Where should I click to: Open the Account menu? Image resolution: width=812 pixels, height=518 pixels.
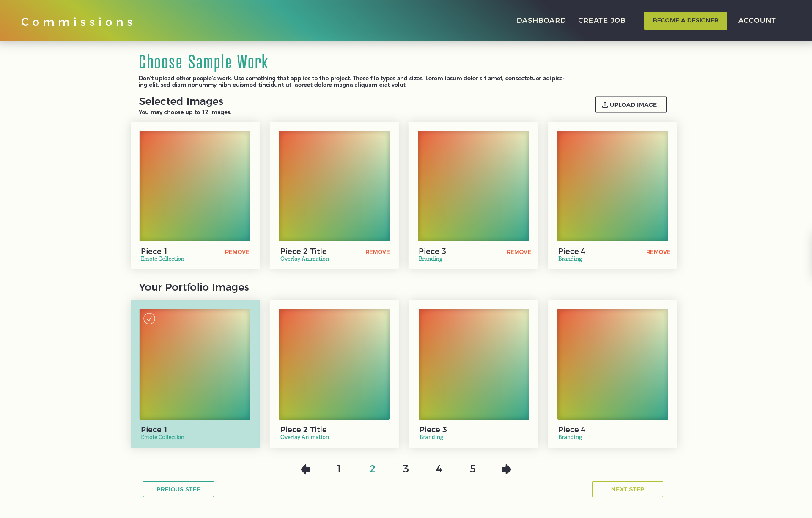(x=757, y=20)
